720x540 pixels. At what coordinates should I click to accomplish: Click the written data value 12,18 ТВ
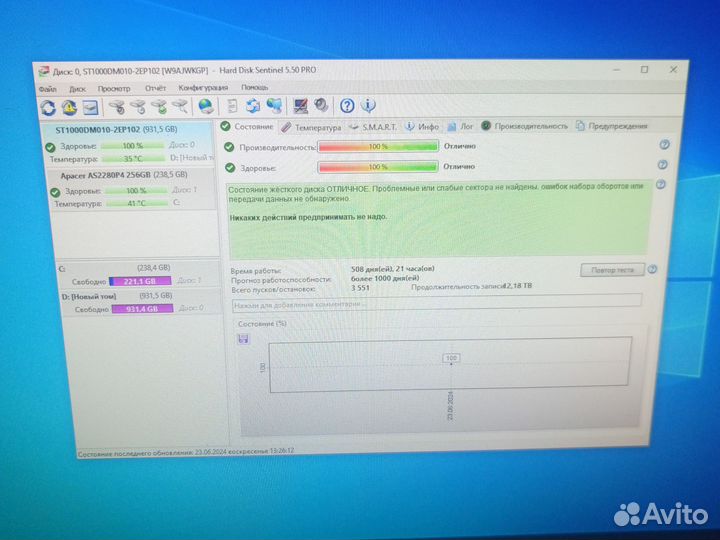pos(518,286)
